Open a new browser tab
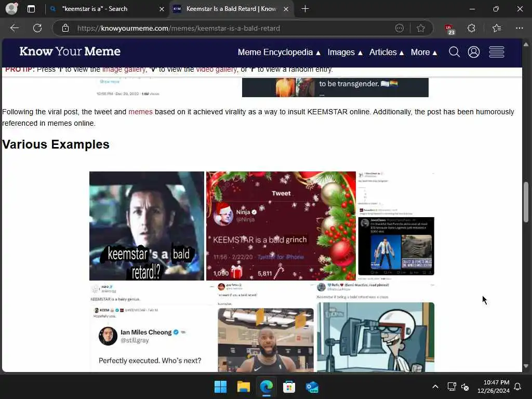 coord(305,9)
